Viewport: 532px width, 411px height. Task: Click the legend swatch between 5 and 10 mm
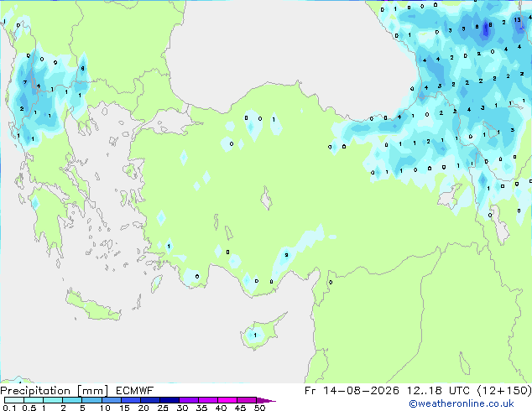point(91,400)
